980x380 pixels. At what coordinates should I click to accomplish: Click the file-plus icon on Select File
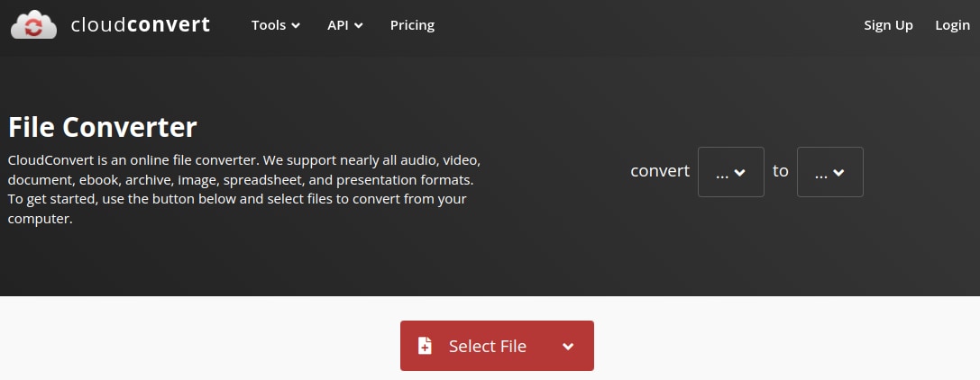(x=425, y=346)
